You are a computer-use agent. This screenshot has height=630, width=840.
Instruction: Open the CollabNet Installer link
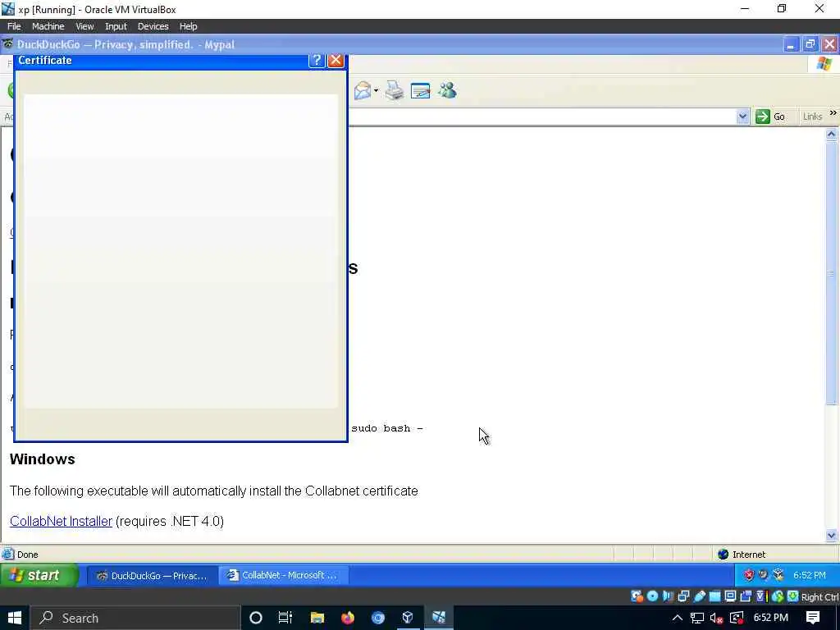[x=61, y=521]
